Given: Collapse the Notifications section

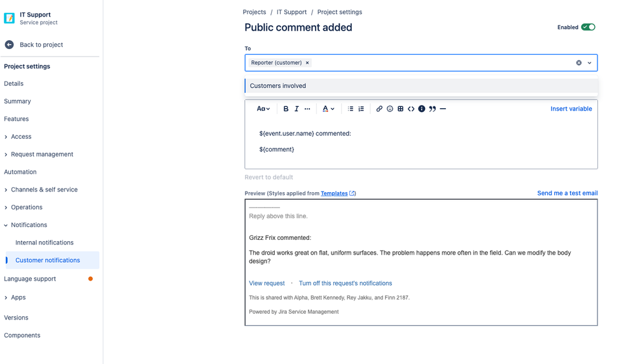Looking at the screenshot, I should coord(6,225).
